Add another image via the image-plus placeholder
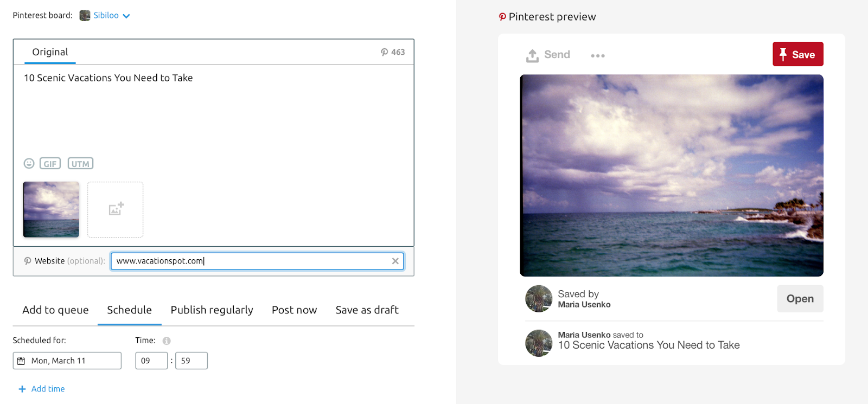 116,209
